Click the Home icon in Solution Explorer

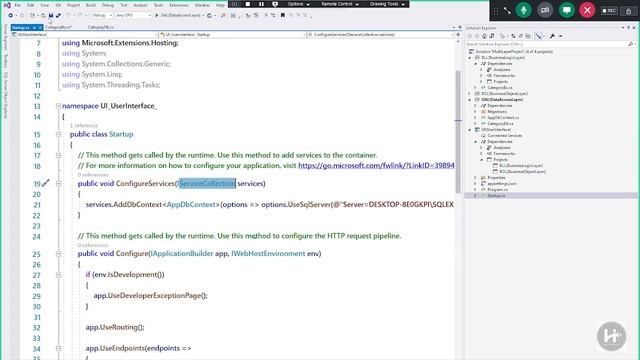(484, 36)
